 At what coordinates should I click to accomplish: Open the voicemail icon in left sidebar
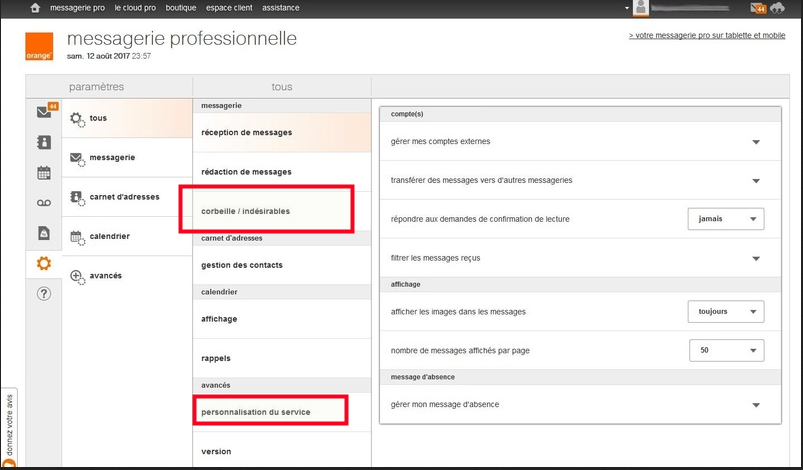43,202
